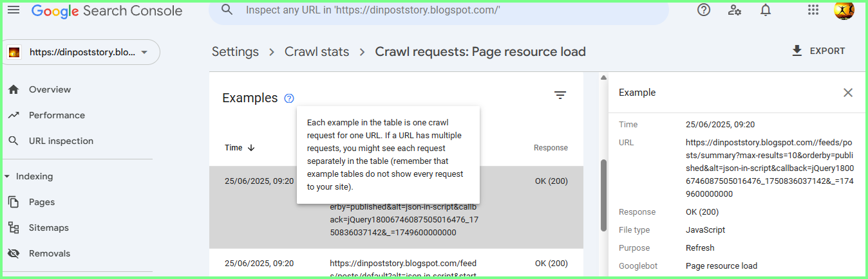Click Settings breadcrumb
This screenshot has height=279, width=868.
click(x=235, y=51)
